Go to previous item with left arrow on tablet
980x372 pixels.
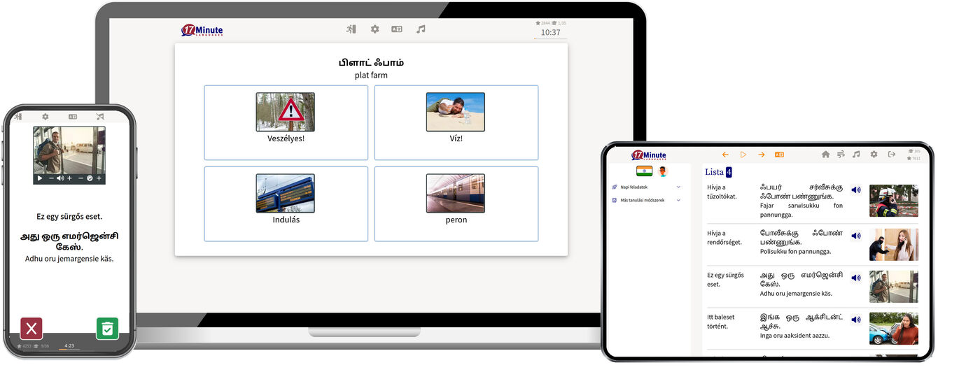point(725,155)
